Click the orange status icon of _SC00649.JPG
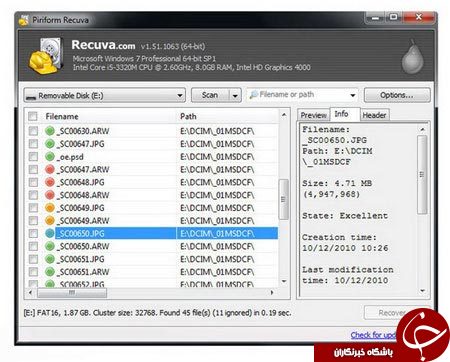Image resolution: width=450 pixels, height=362 pixels. point(50,208)
